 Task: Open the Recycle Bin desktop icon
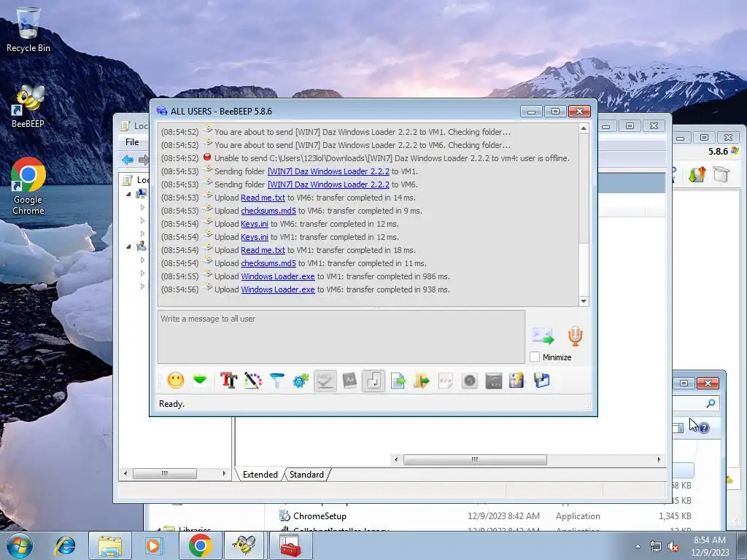click(x=28, y=29)
